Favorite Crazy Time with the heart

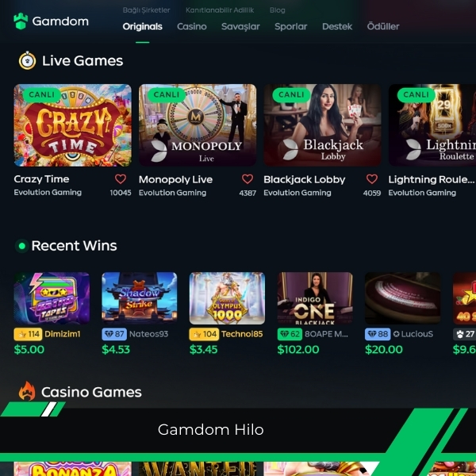121,179
